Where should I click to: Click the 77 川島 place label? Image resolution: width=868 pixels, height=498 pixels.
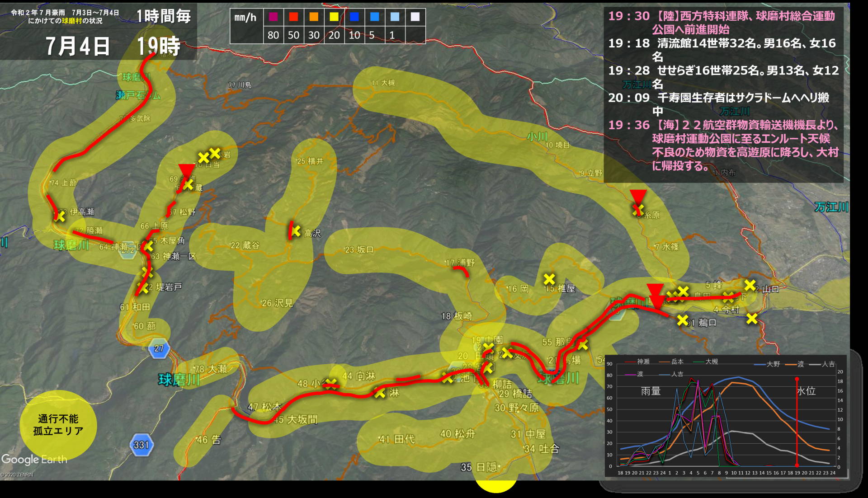240,85
